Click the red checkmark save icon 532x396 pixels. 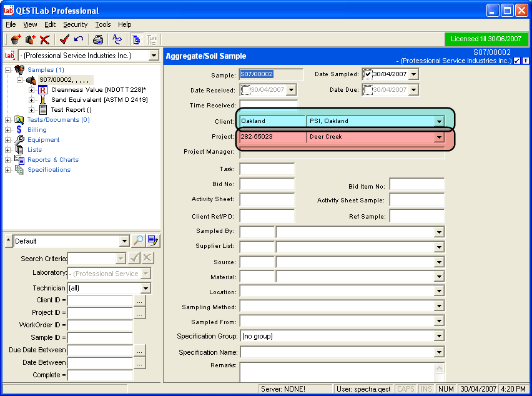pos(64,39)
